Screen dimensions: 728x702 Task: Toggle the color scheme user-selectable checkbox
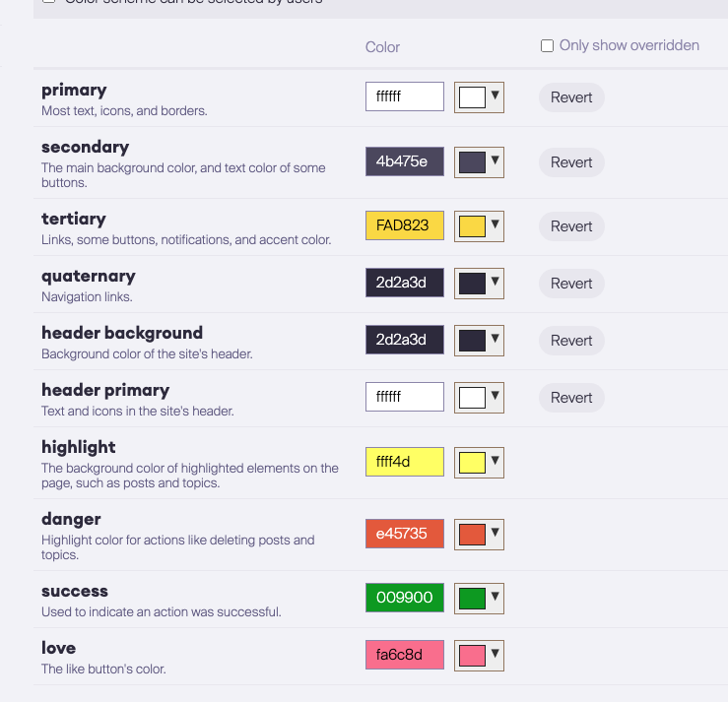pyautogui.click(x=48, y=2)
